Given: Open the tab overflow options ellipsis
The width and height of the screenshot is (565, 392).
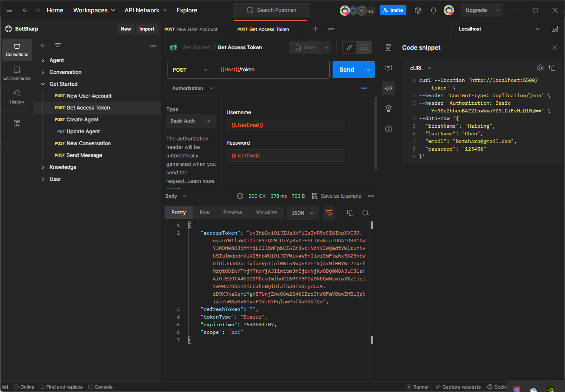Looking at the screenshot, I should (331, 29).
